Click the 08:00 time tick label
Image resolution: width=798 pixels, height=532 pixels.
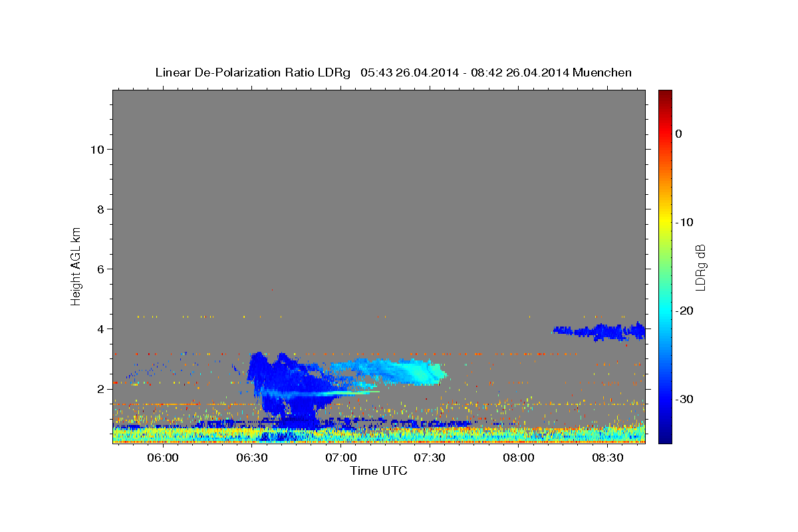coord(519,458)
